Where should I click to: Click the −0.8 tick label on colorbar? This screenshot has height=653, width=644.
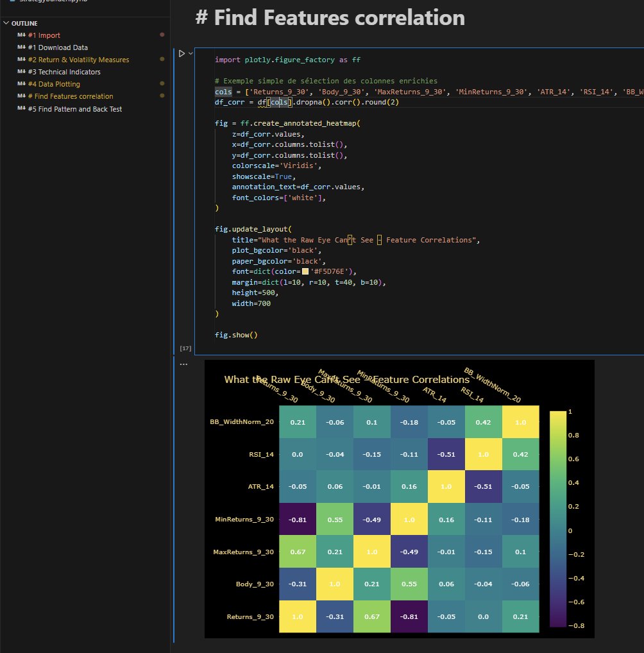click(x=577, y=625)
